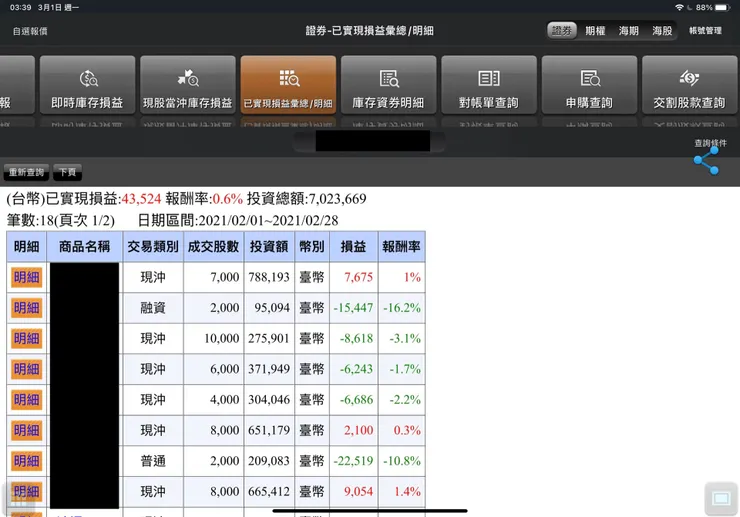Tap the 幣別 column header

(x=312, y=246)
